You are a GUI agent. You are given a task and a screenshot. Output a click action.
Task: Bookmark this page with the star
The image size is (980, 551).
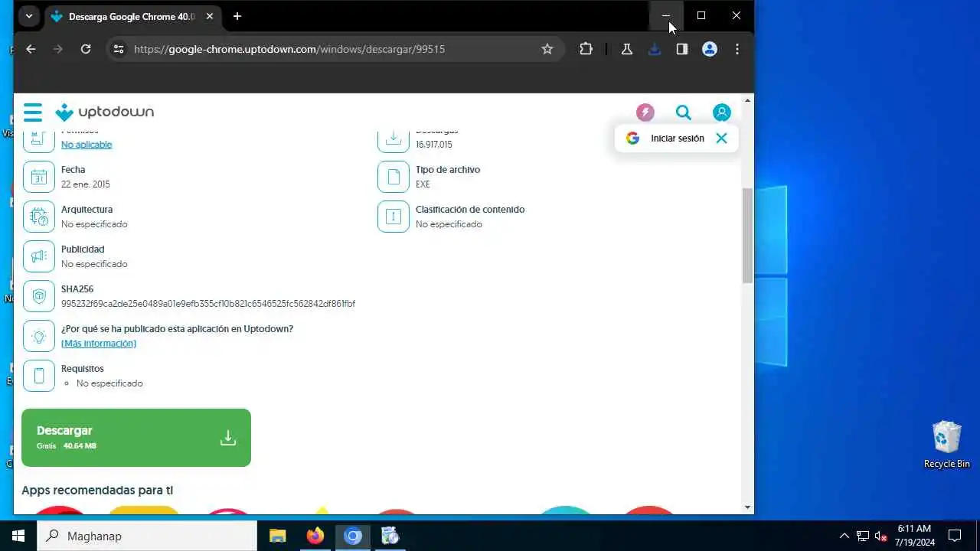(547, 49)
